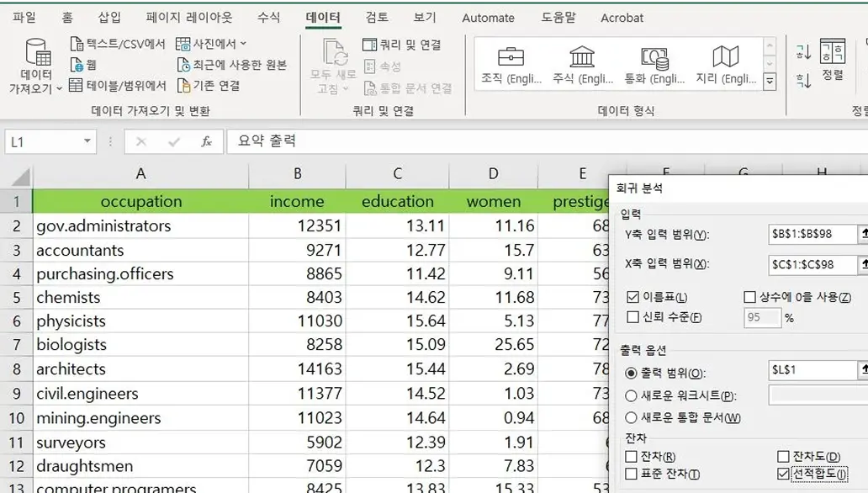This screenshot has width=868, height=493.
Task: Select the 테이블/범위에서 icon
Action: pos(76,86)
